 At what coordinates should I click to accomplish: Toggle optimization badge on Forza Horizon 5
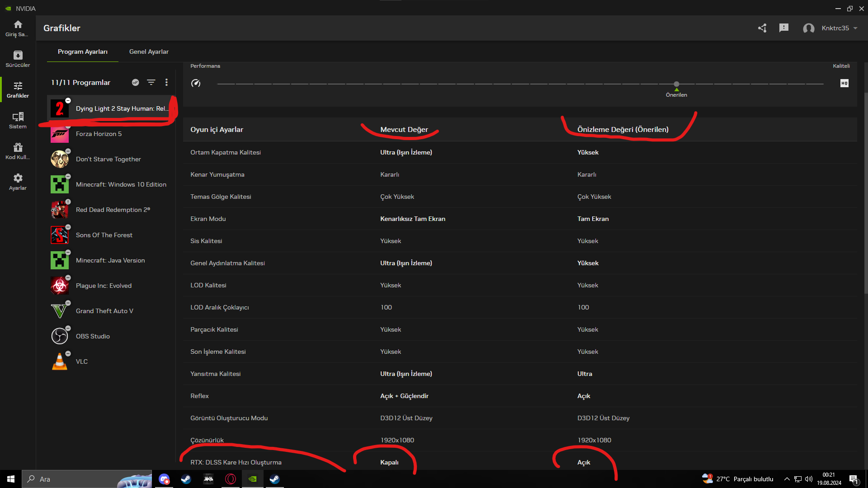point(68,126)
